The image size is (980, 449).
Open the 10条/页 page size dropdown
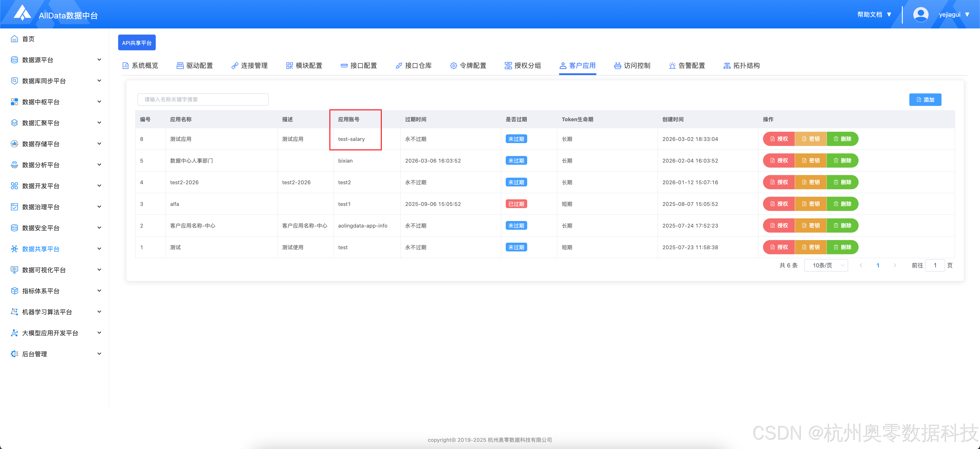coord(826,265)
